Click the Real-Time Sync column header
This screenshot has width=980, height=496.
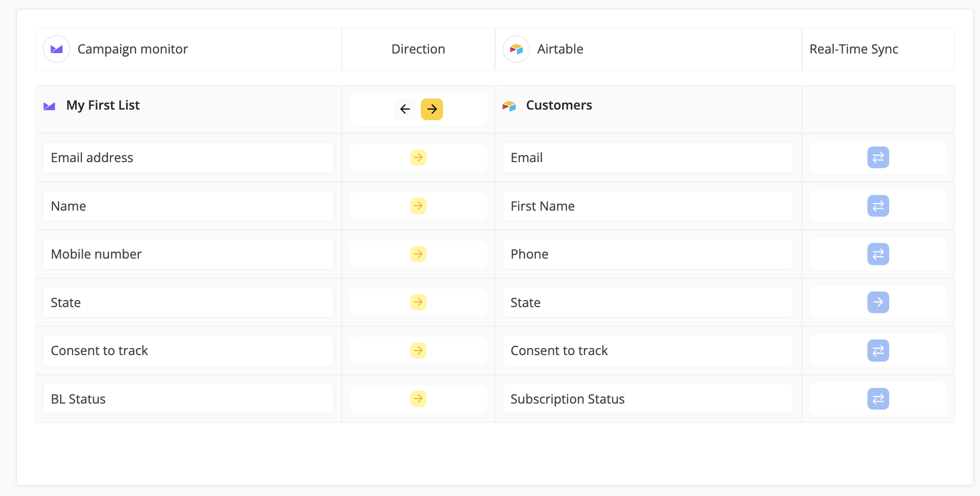click(854, 49)
